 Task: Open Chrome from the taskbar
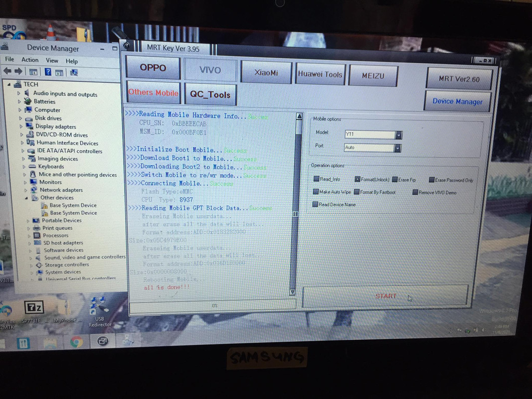76,342
